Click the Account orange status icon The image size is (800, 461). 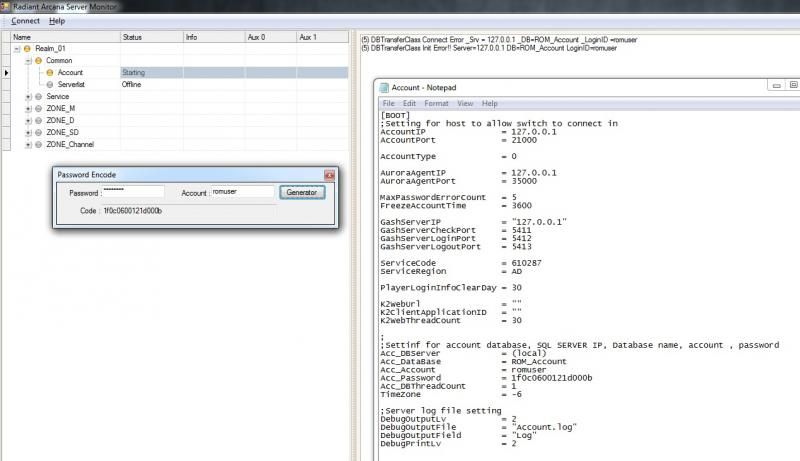(50, 73)
